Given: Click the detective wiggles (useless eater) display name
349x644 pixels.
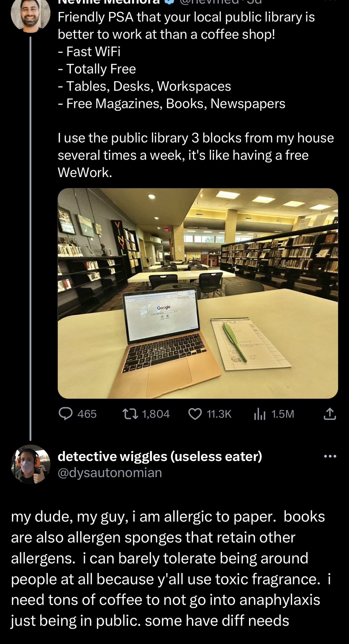Looking at the screenshot, I should (x=160, y=456).
